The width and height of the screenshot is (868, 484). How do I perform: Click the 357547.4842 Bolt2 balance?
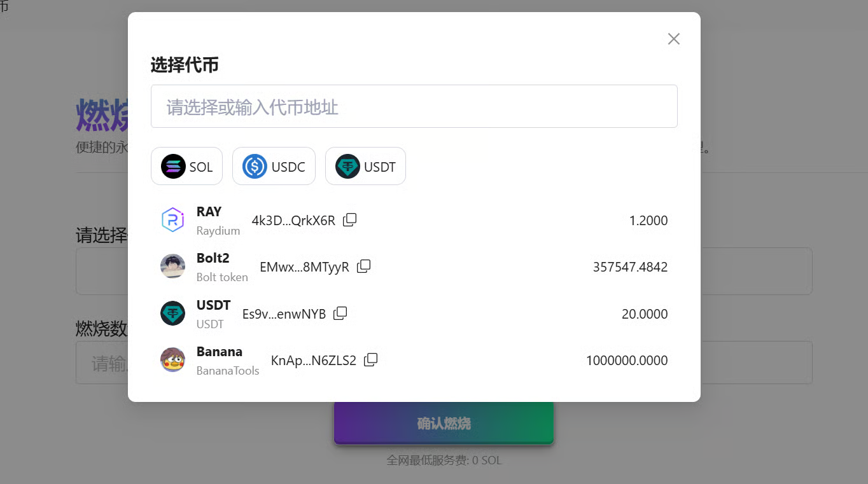click(630, 267)
